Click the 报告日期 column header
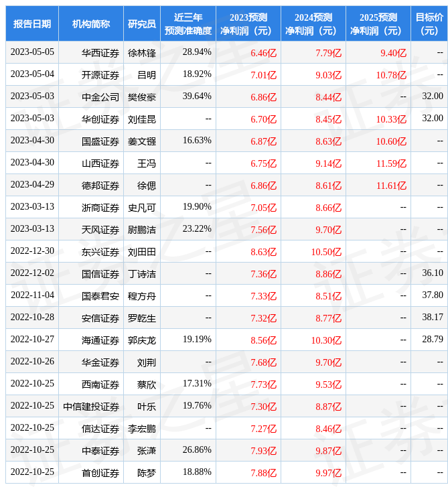 point(32,23)
